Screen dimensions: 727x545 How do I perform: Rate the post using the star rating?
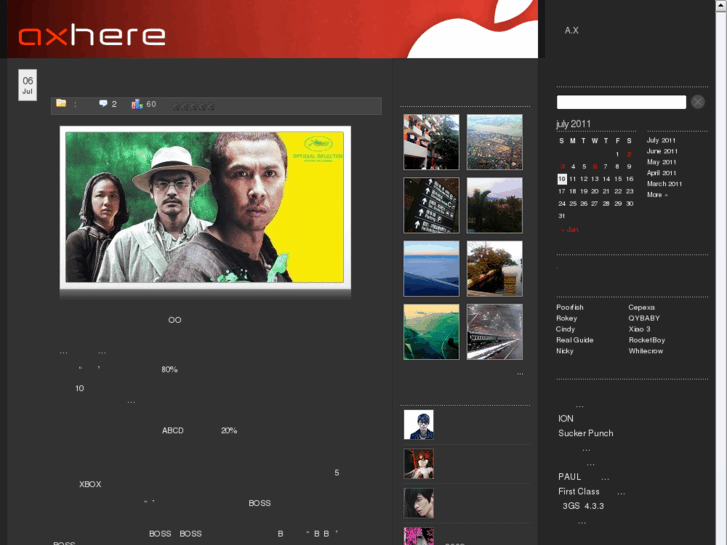pos(193,107)
